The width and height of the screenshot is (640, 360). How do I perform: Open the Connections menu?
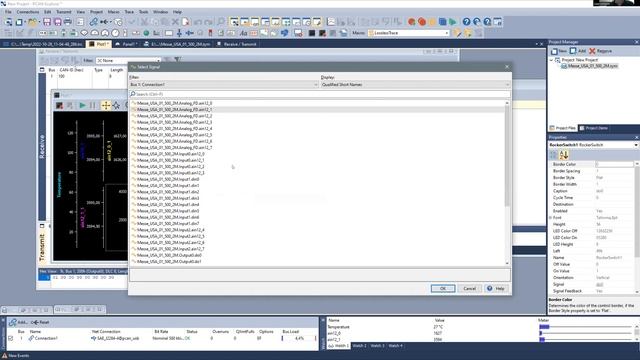click(x=28, y=12)
